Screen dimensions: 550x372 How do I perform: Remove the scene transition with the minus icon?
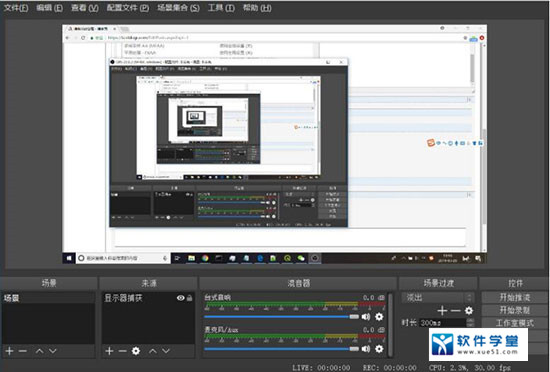455,311
